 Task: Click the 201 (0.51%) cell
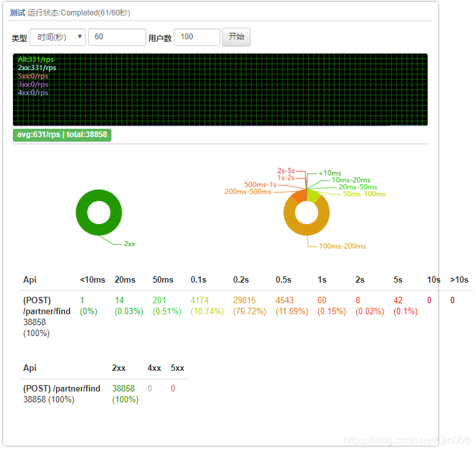pos(167,306)
